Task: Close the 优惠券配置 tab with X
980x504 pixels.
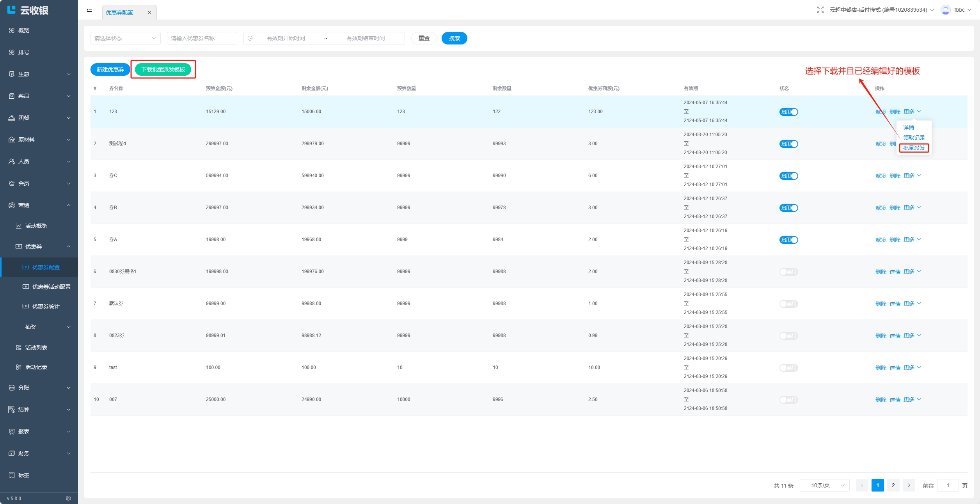Action: (149, 12)
